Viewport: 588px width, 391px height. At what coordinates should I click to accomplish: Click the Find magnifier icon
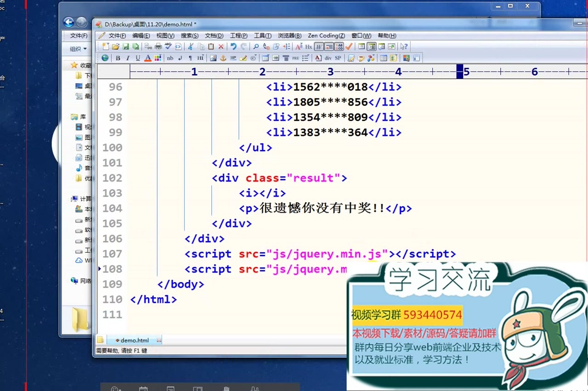pos(256,46)
